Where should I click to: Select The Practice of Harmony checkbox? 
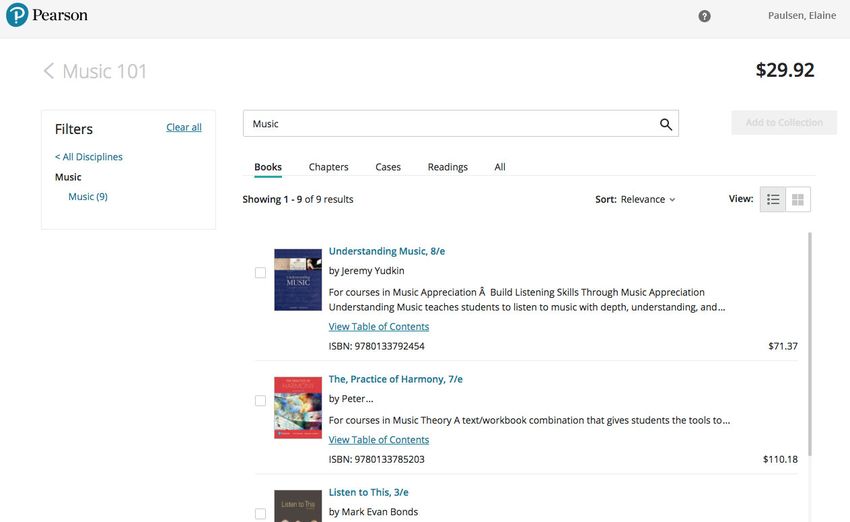click(260, 401)
